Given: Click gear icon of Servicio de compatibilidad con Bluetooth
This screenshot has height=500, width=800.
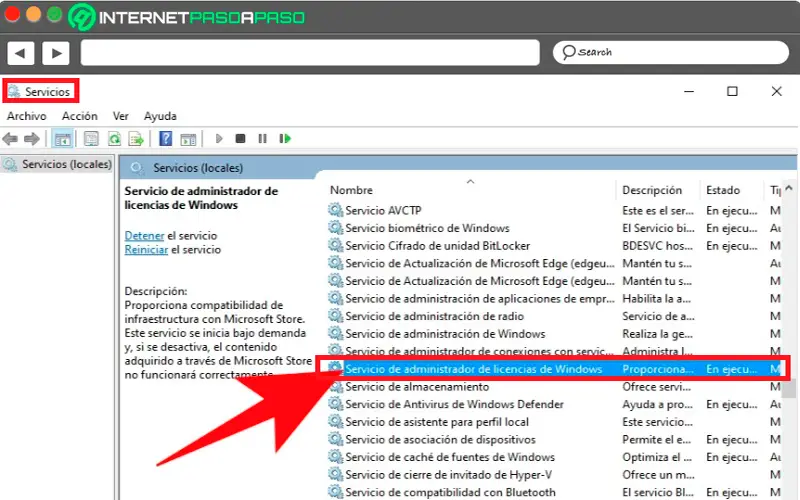Looking at the screenshot, I should [x=335, y=492].
